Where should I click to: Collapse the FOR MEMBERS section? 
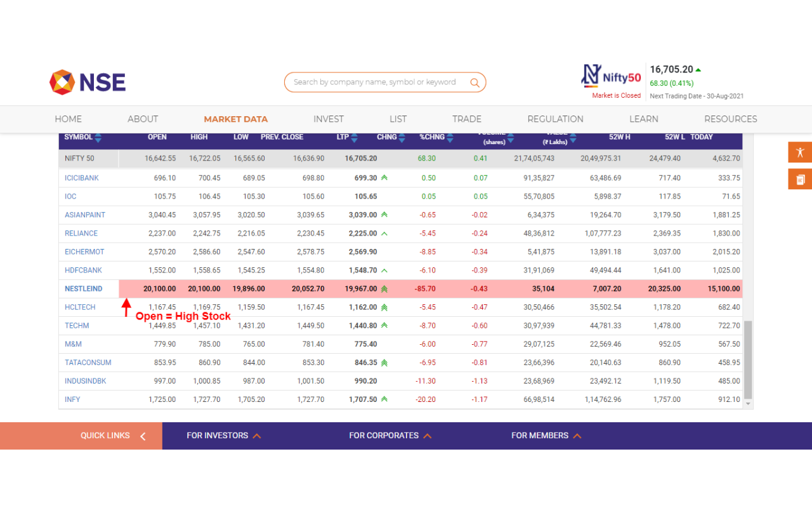click(577, 436)
